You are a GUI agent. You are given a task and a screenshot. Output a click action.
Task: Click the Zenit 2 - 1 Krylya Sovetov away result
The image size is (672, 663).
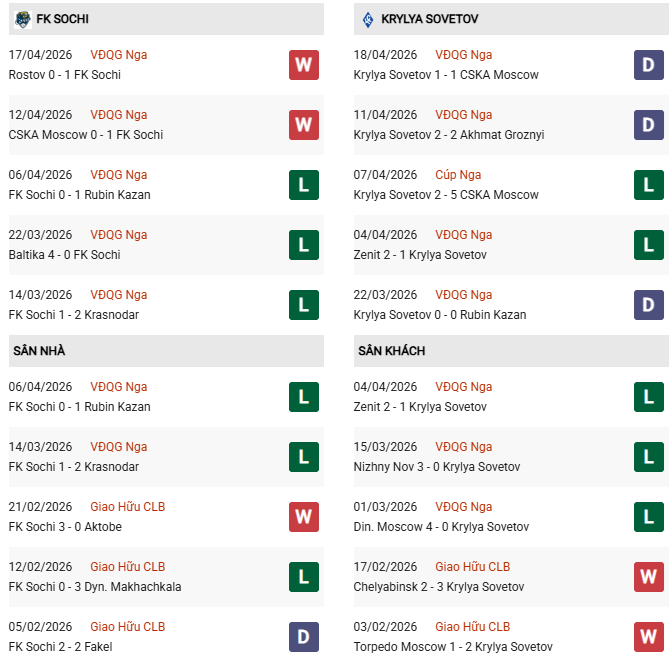coord(420,407)
